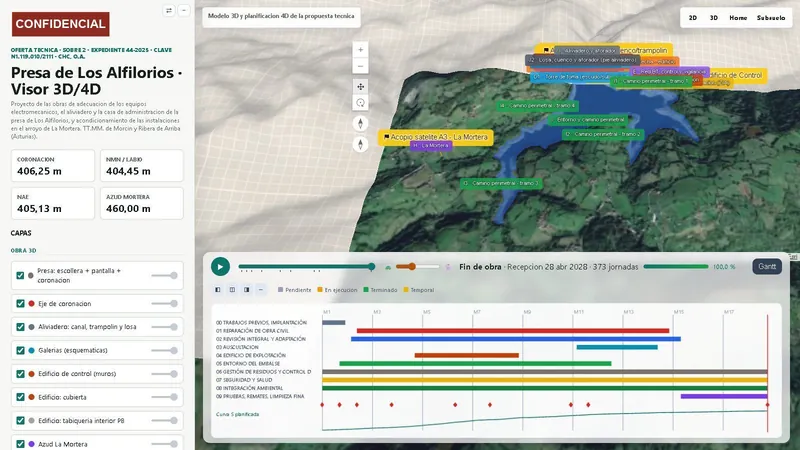Click the red 01 Reparacion de obra civil bar

coord(513,331)
